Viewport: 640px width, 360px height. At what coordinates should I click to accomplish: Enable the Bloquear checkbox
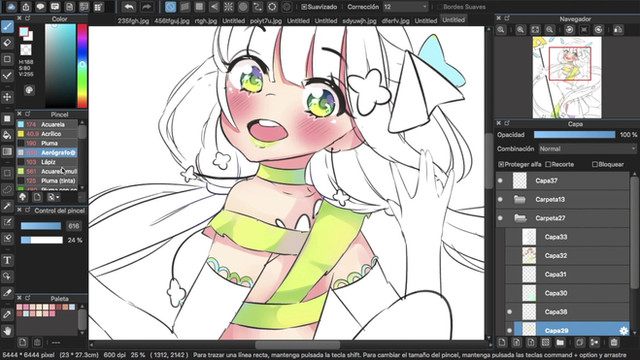(x=595, y=164)
